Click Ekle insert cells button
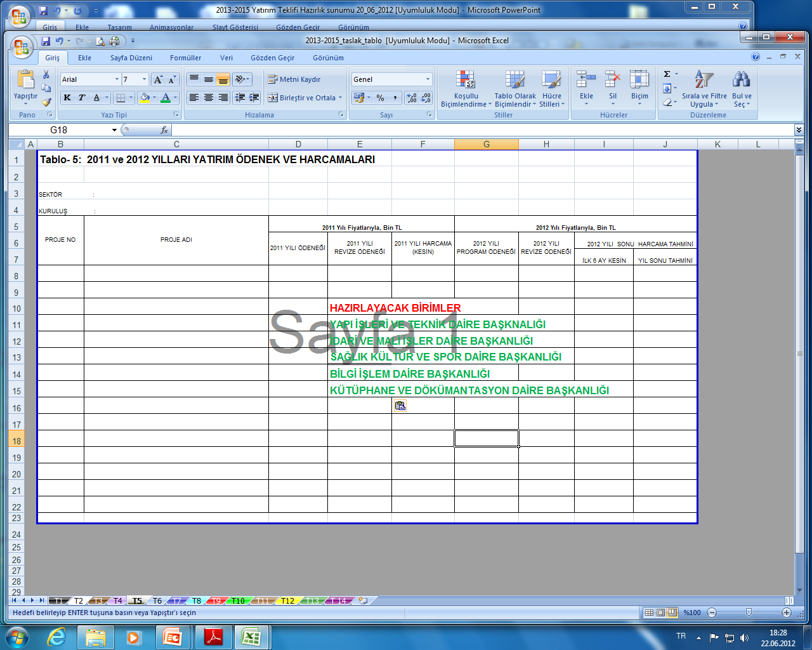Screen dimensions: 812x650 [x=587, y=88]
